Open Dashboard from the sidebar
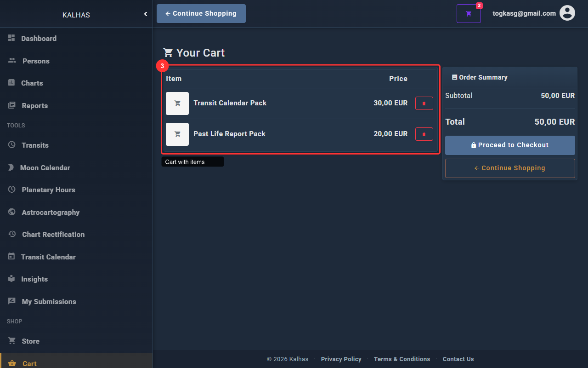 [39, 39]
